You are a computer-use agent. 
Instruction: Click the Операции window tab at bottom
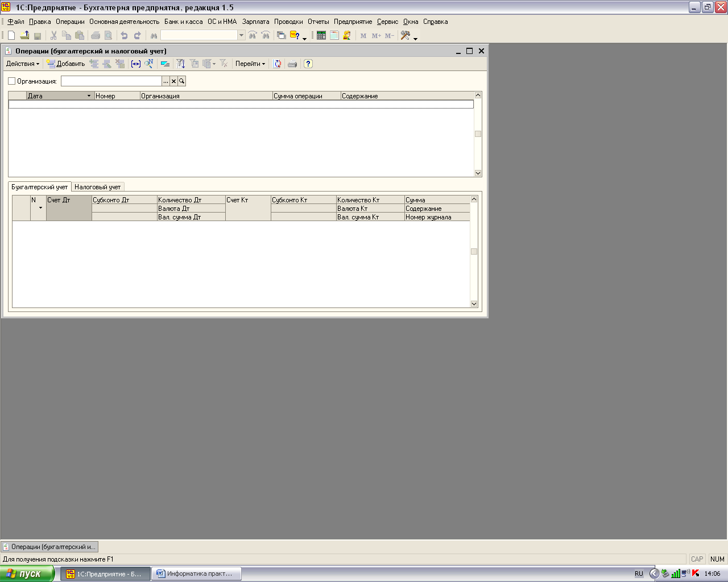click(49, 547)
